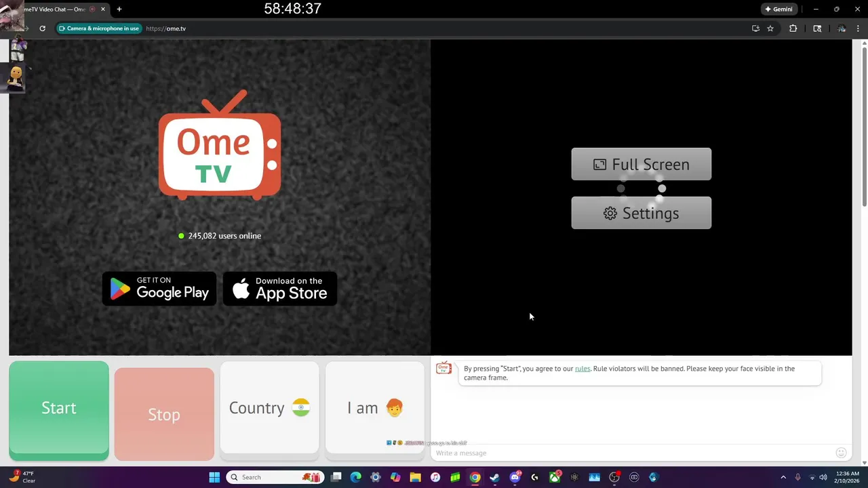The width and height of the screenshot is (868, 488).
Task: Click the Full Screen button
Action: (641, 164)
